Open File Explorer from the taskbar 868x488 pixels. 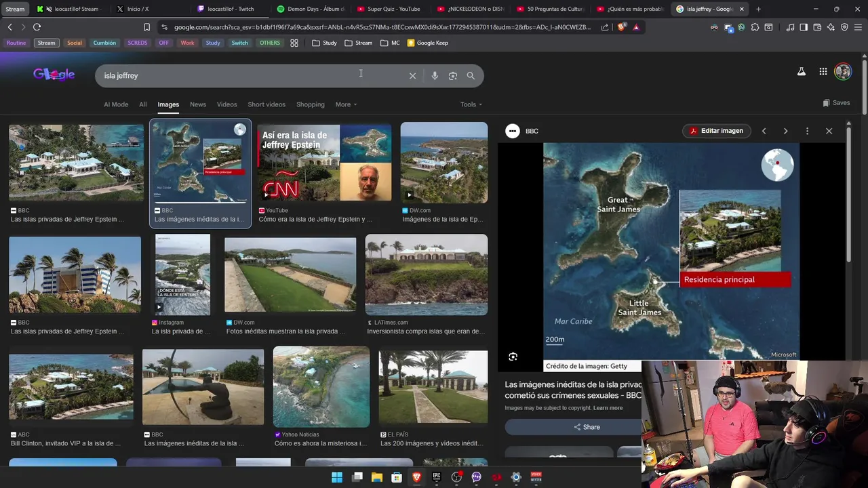(x=377, y=477)
